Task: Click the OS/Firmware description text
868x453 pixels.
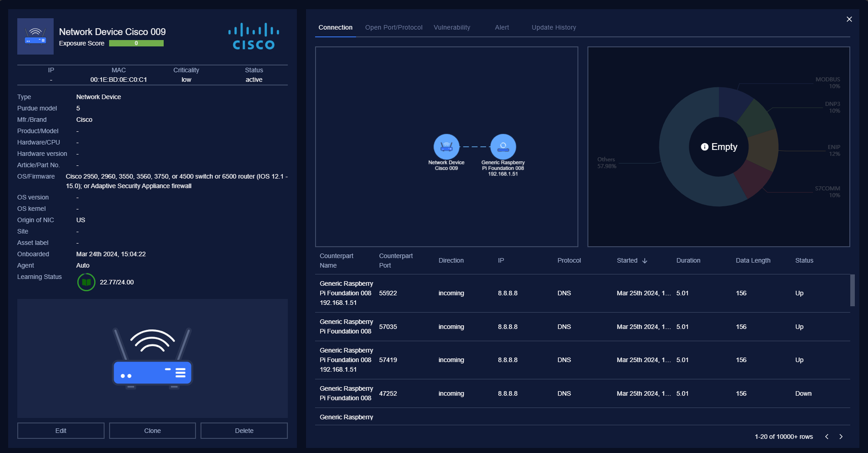Action: [177, 181]
